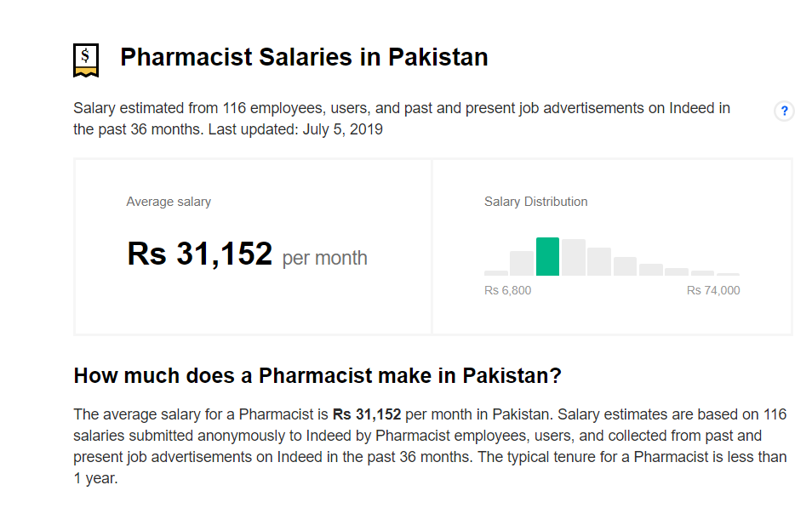This screenshot has height=508, width=812.
Task: Click the Rs 74,000 maximum salary label
Action: pyautogui.click(x=713, y=290)
